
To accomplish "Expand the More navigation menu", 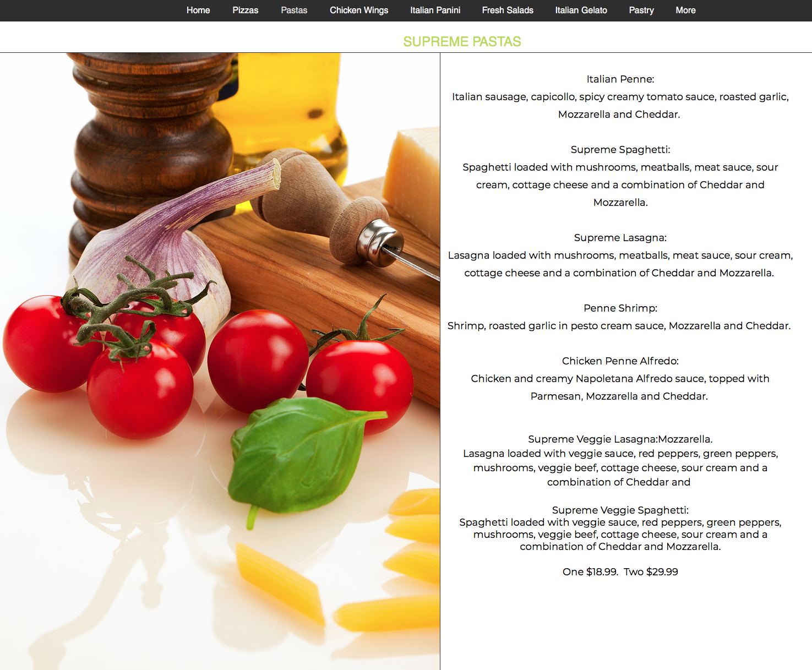I will pyautogui.click(x=685, y=10).
